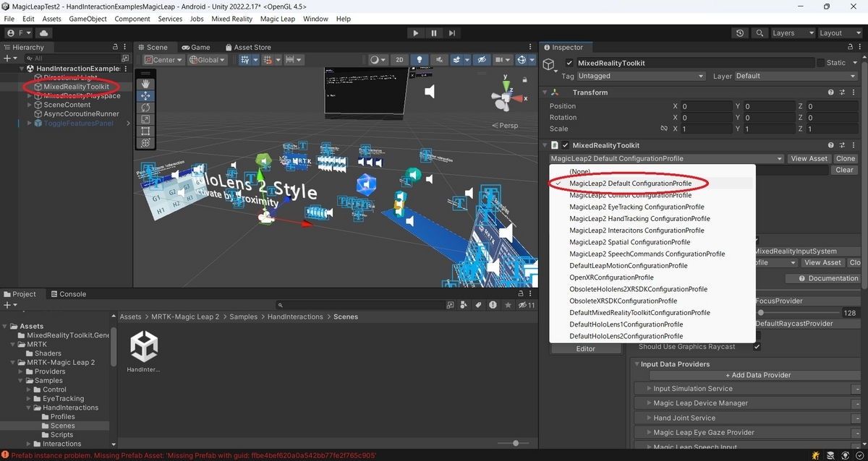This screenshot has width=868, height=461.
Task: Click the Clone button
Action: click(x=846, y=158)
